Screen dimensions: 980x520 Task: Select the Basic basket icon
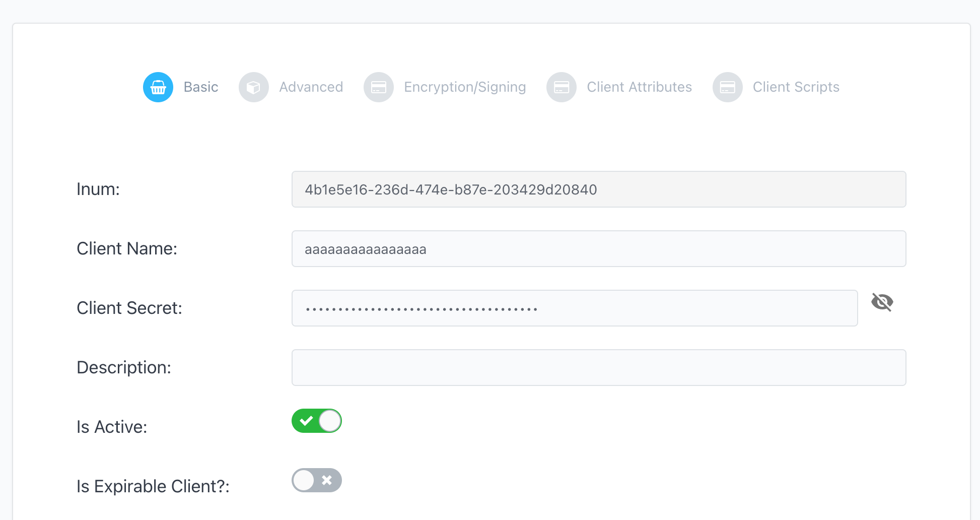[158, 87]
